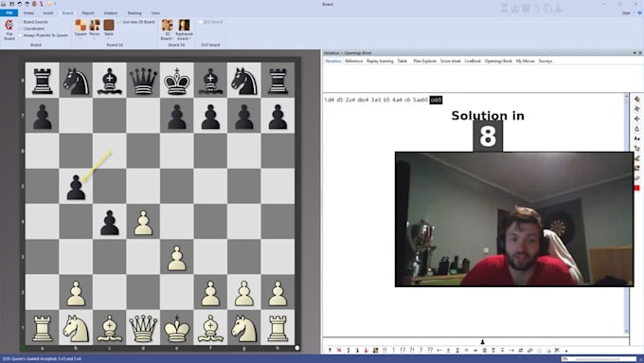This screenshot has height=363, width=644.
Task: Click the green up arrow in annotation toolbar
Action: (x=330, y=351)
